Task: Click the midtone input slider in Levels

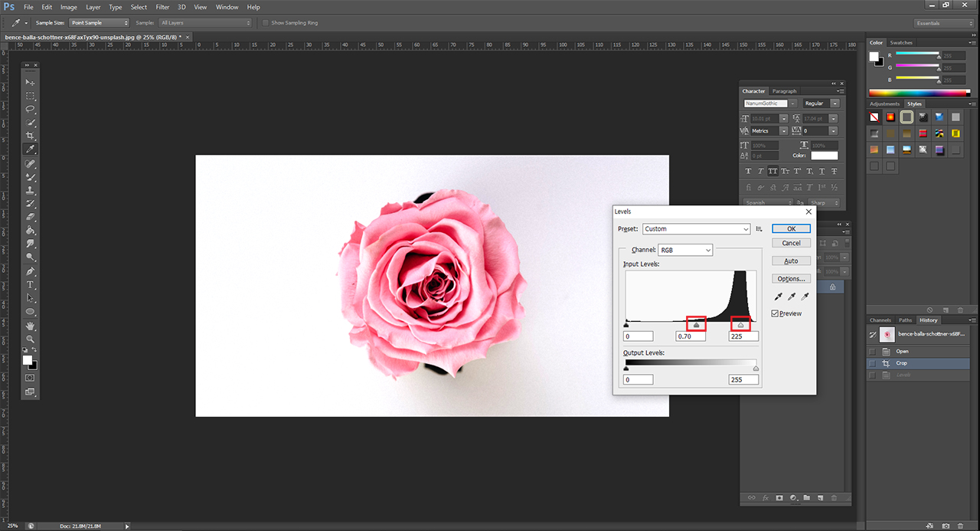Action: click(x=696, y=325)
